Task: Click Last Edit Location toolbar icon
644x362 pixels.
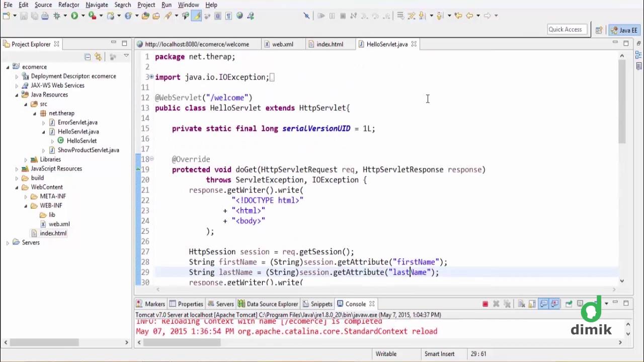Action: (x=458, y=16)
